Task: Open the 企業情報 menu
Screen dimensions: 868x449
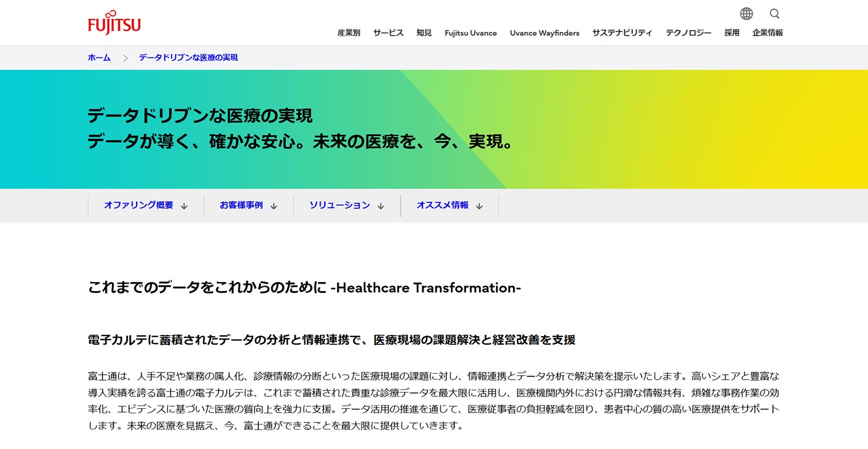Action: (x=768, y=33)
